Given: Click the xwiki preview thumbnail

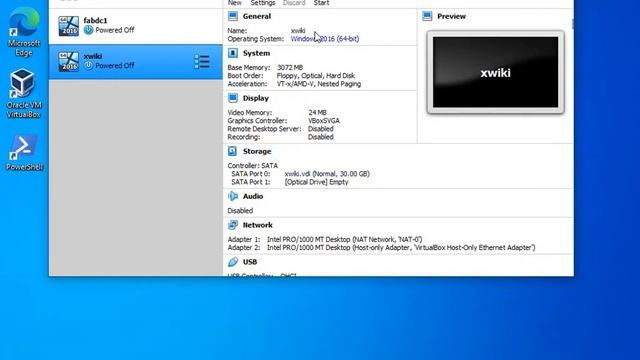Looking at the screenshot, I should pos(496,72).
